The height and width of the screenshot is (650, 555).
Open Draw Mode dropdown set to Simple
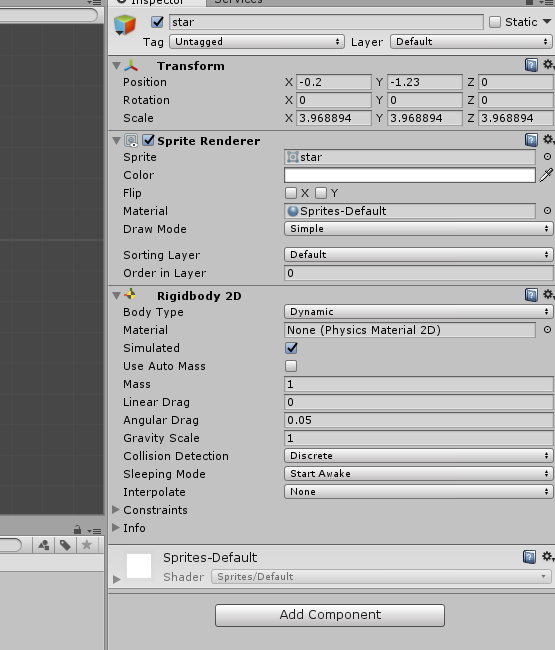(419, 228)
